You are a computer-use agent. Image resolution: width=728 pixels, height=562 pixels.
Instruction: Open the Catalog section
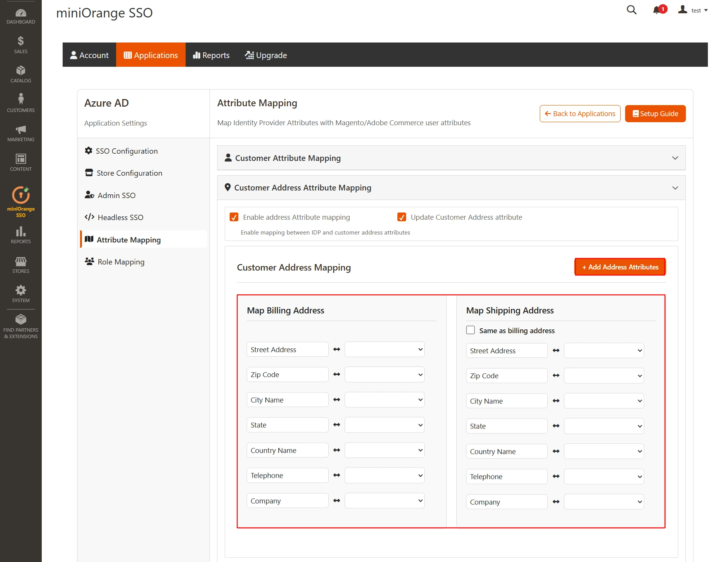click(x=20, y=73)
